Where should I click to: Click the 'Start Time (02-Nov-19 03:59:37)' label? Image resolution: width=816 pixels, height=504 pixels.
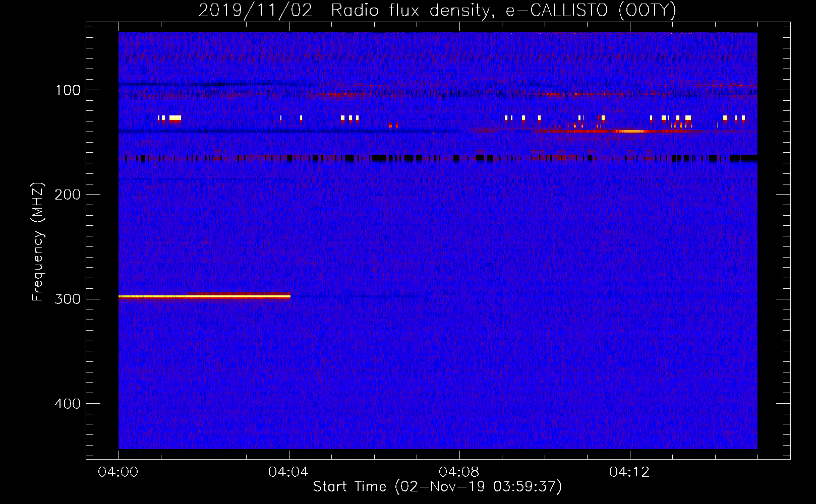[x=437, y=487]
